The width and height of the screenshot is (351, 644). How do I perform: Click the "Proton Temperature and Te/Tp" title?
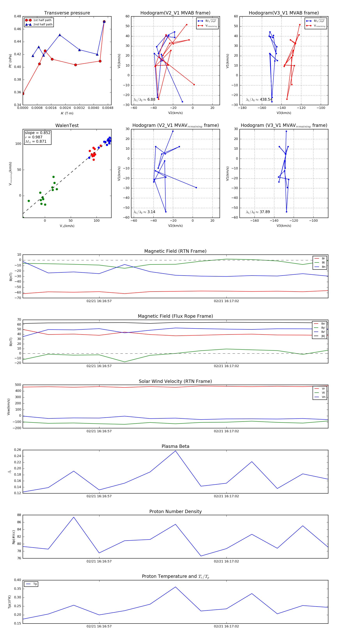click(x=175, y=576)
